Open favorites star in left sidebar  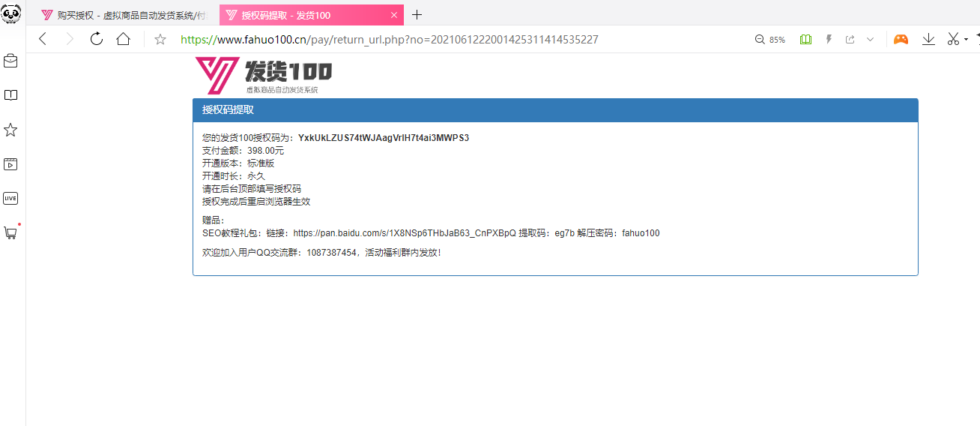coord(10,130)
